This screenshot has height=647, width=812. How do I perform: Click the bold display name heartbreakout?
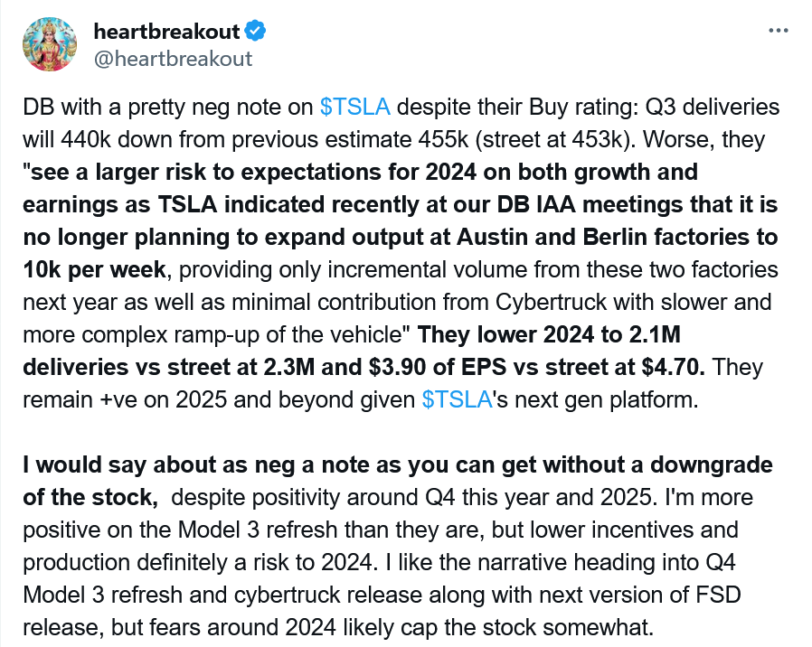pos(166,32)
